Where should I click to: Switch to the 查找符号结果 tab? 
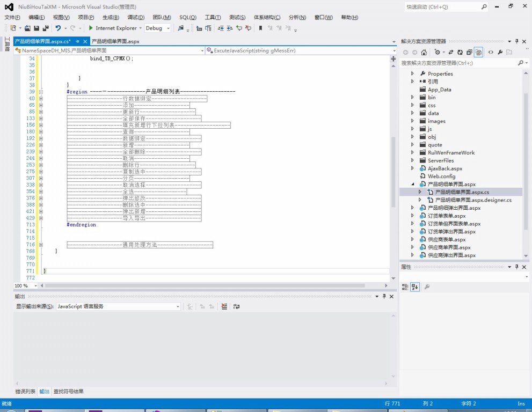coord(69,391)
